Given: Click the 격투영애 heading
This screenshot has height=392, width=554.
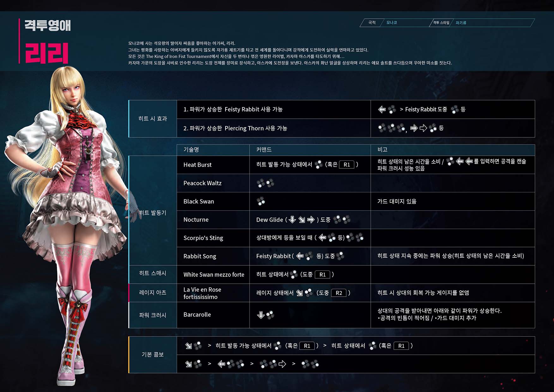Looking at the screenshot, I should [x=48, y=25].
